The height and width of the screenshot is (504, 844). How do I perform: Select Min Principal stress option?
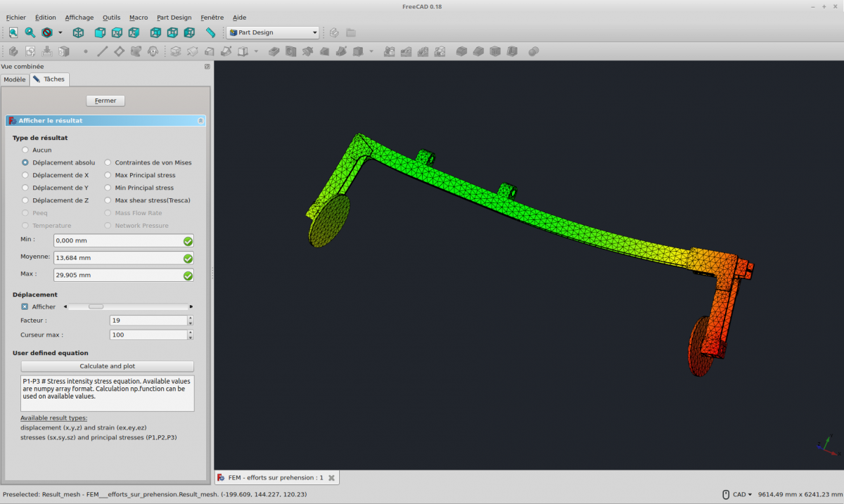108,188
